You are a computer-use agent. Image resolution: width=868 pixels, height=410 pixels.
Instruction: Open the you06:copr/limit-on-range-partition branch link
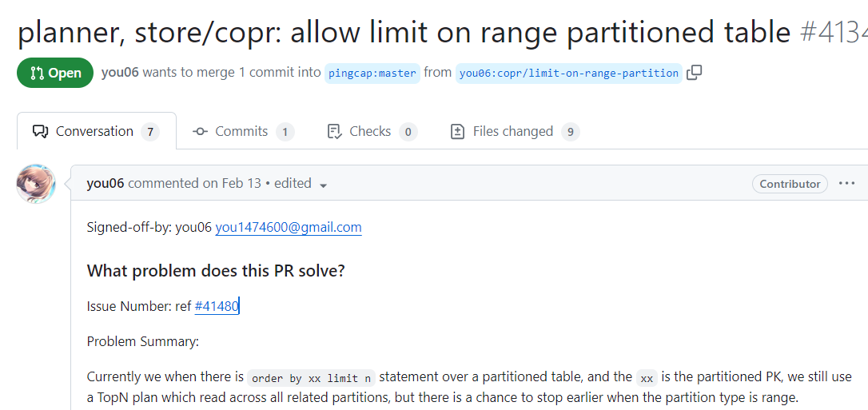[569, 73]
